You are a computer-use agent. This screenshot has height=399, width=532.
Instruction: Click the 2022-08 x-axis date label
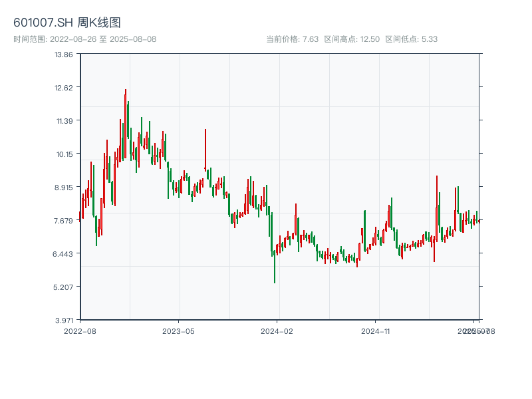tap(80, 331)
